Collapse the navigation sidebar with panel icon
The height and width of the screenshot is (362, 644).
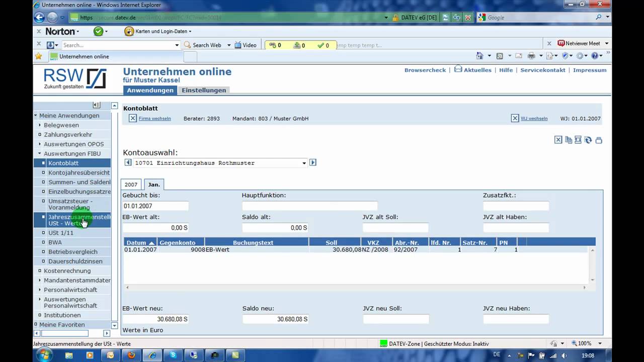97,105
